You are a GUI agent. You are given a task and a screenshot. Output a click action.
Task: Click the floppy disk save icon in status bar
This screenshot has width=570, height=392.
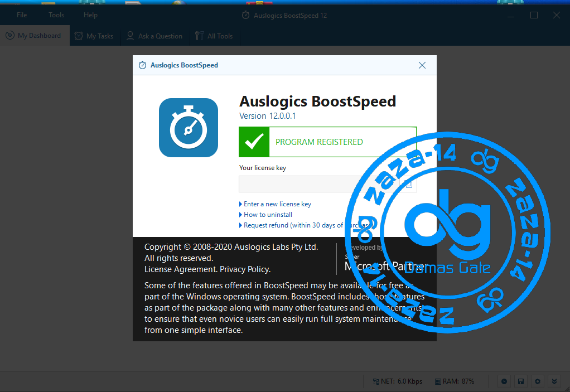521,381
